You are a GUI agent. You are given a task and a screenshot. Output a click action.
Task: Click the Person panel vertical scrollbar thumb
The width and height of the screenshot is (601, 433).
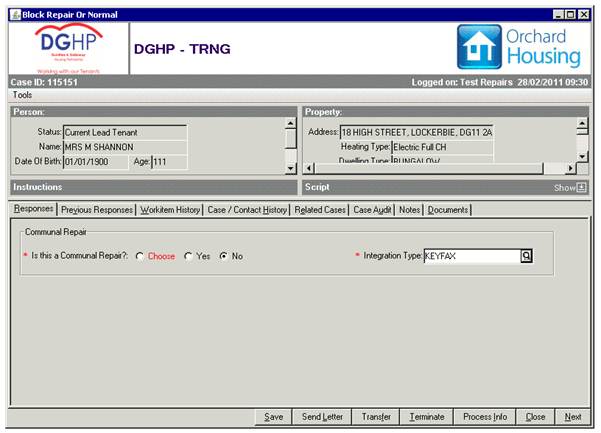(291, 139)
